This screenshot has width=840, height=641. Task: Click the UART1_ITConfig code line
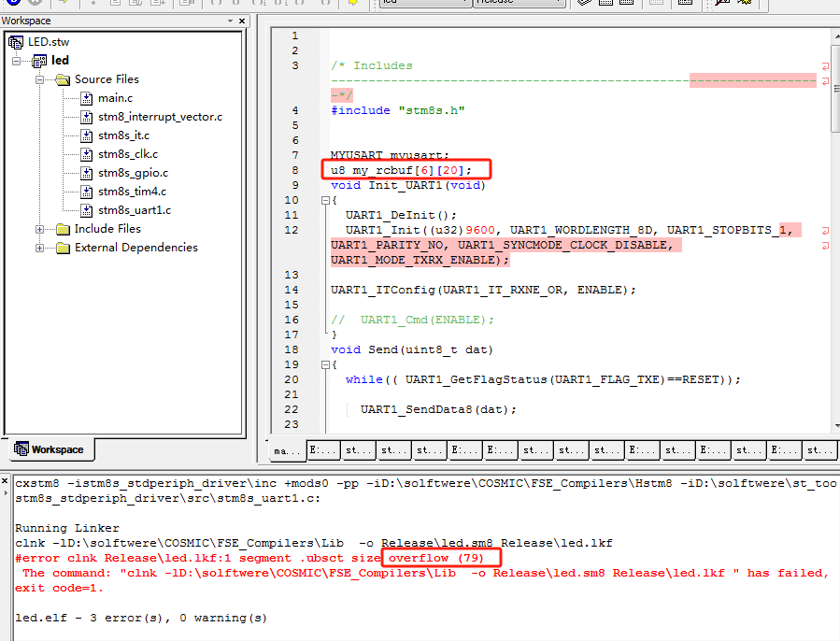483,290
